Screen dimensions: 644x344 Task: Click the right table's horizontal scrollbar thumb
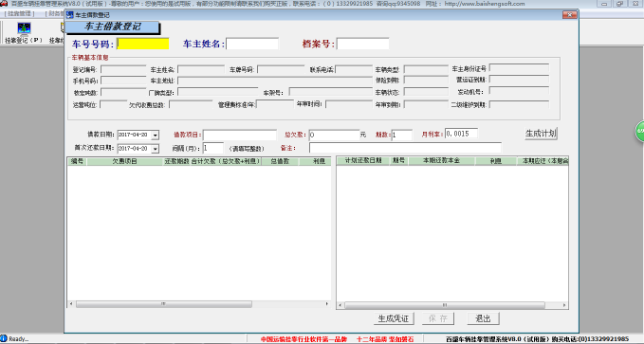click(x=445, y=305)
